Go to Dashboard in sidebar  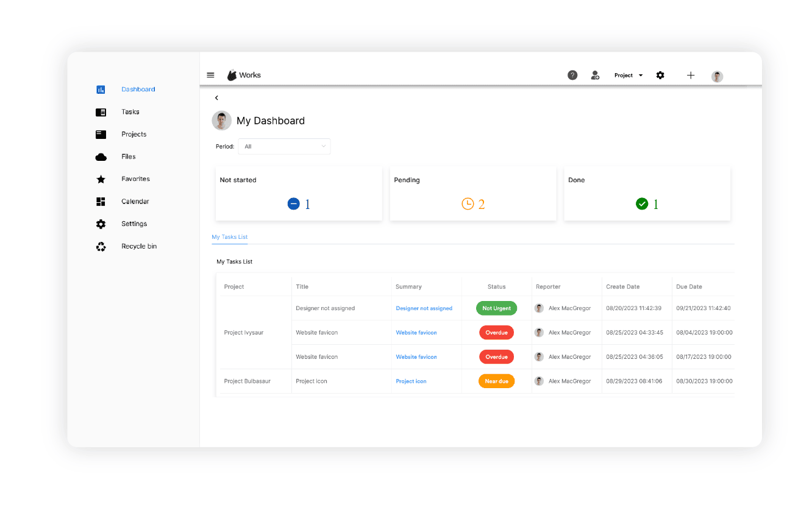pos(138,90)
